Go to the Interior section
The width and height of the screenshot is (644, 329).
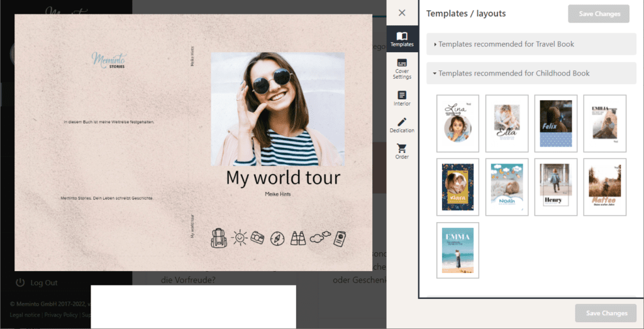pos(402,99)
